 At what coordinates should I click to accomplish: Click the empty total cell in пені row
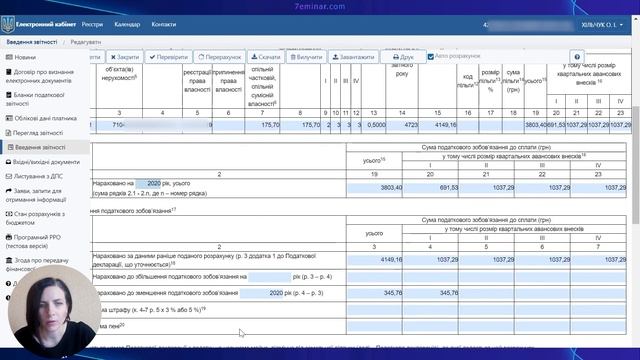point(374,327)
